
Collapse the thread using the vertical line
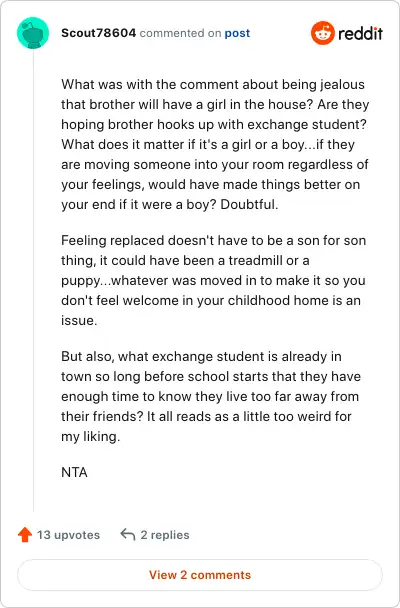[x=33, y=280]
